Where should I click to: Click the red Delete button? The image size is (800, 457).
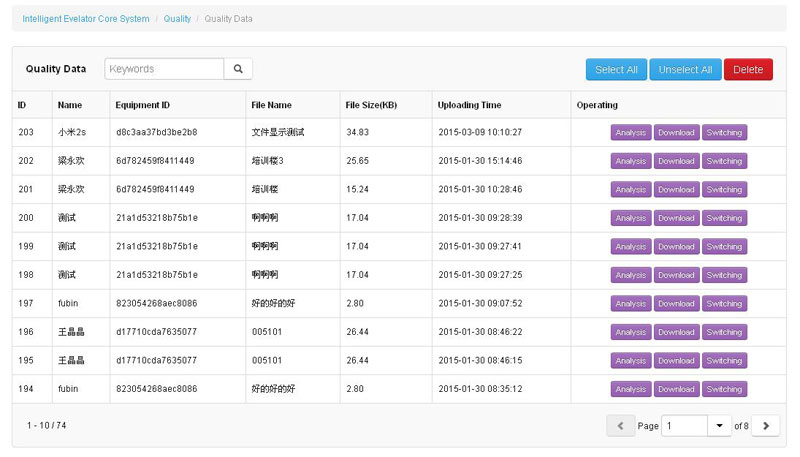[x=748, y=69]
